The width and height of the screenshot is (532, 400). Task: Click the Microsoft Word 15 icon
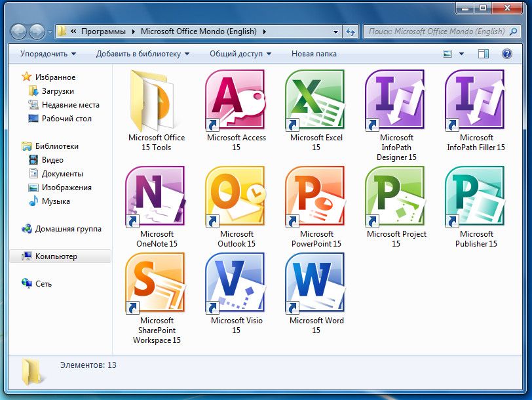(316, 283)
